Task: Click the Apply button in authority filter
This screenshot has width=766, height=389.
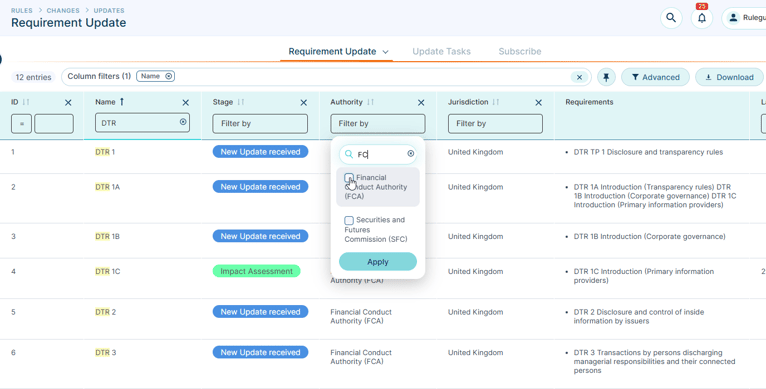Action: [378, 261]
